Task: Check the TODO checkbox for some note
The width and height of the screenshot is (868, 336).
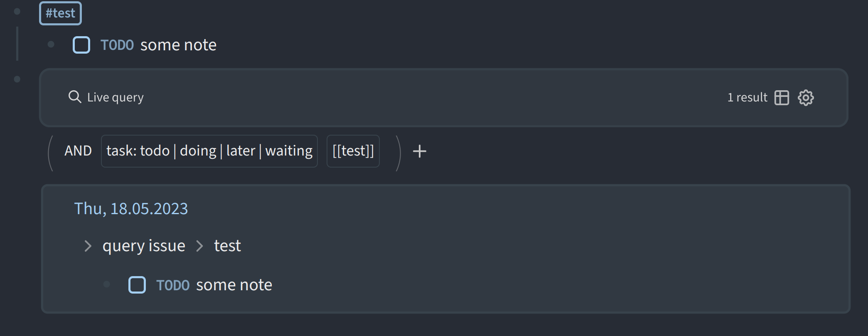Action: 81,45
